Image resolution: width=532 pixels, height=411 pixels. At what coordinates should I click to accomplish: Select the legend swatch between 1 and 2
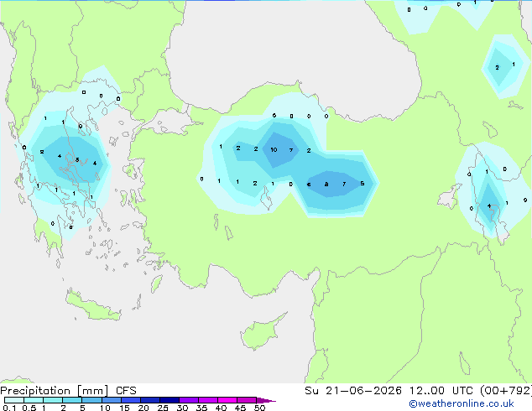coord(53,400)
